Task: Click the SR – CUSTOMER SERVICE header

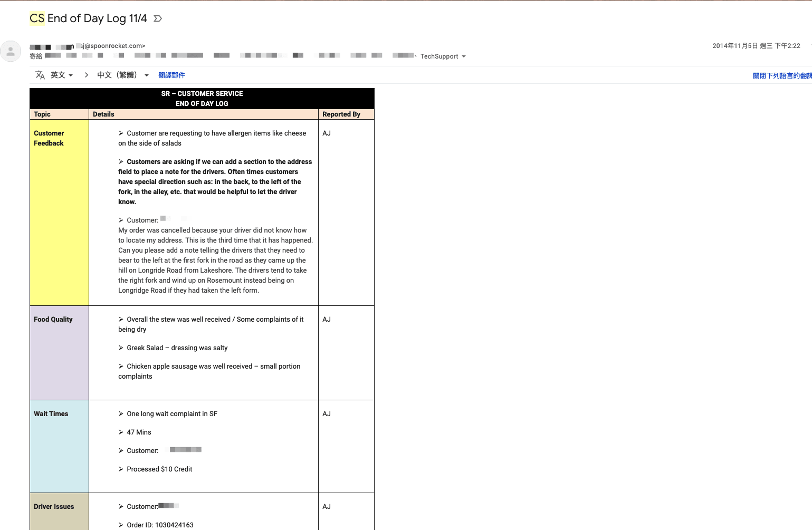Action: 202,99
